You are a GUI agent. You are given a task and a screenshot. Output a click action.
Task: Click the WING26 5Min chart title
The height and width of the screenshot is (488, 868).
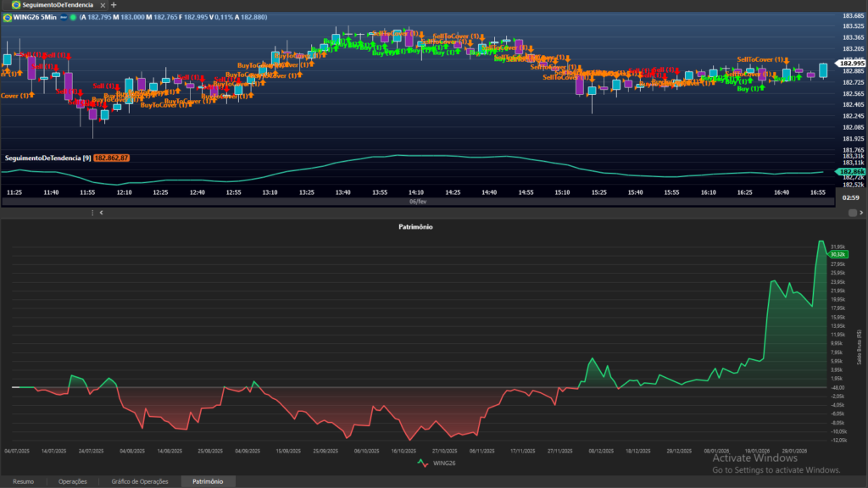pyautogui.click(x=35, y=16)
